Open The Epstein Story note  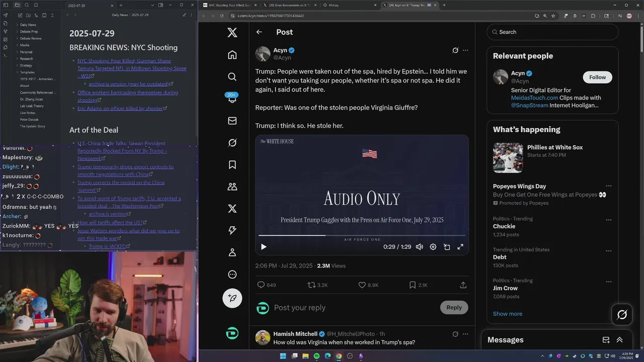[33, 126]
